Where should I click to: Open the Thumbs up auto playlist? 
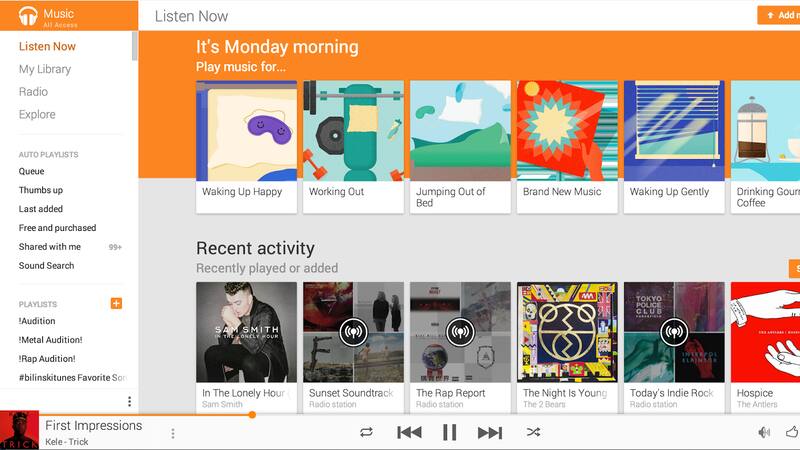coord(41,190)
